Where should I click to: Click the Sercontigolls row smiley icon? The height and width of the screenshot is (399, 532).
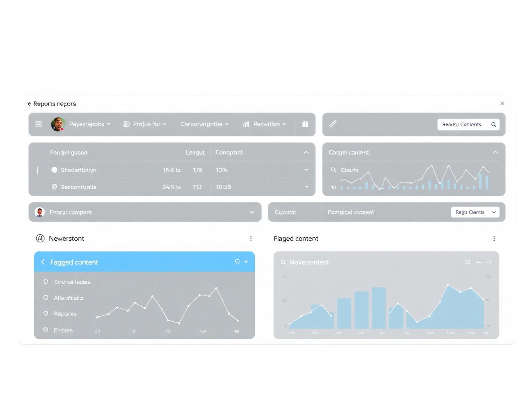click(x=54, y=187)
